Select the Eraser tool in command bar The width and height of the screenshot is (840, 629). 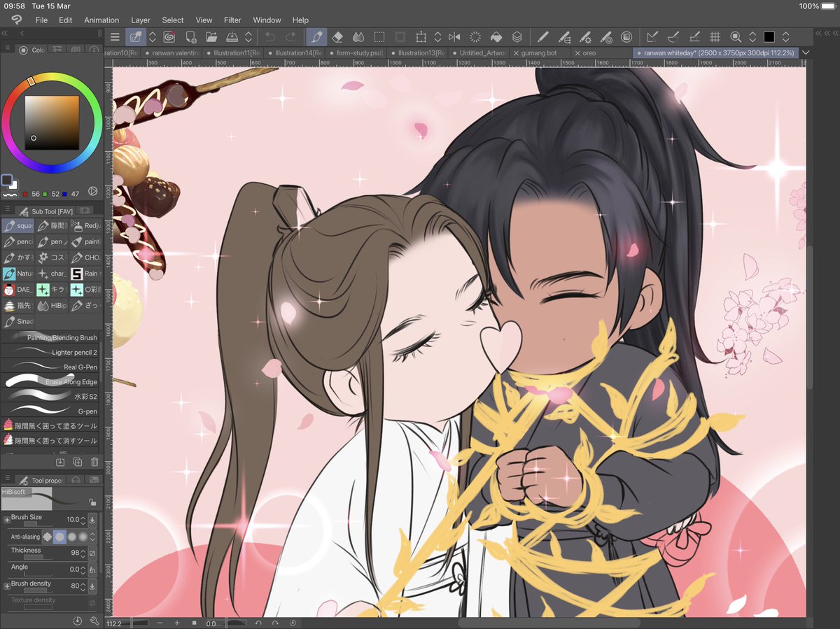pos(337,36)
